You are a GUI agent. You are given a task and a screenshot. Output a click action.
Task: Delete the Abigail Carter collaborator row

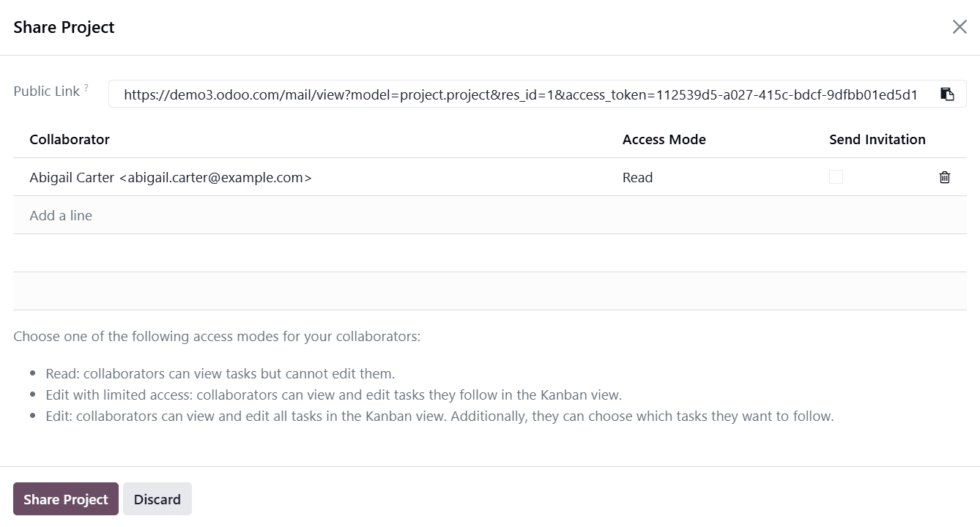click(945, 177)
